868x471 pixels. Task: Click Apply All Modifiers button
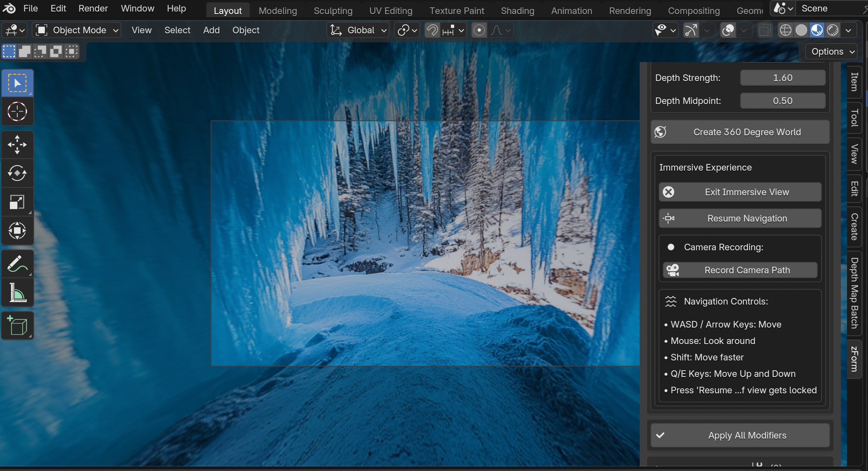pos(740,435)
